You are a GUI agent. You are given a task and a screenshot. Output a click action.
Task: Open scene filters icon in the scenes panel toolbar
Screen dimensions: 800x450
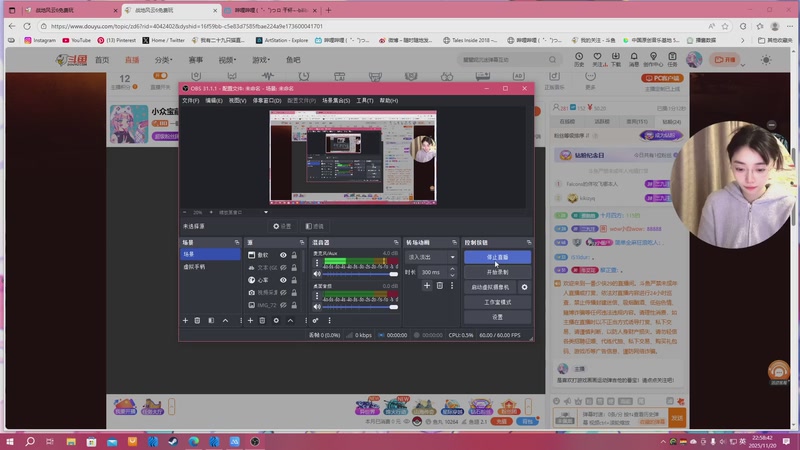tap(211, 320)
